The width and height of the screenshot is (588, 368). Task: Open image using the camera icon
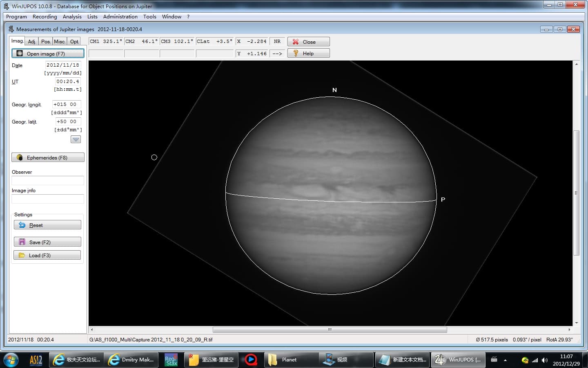pyautogui.click(x=19, y=54)
